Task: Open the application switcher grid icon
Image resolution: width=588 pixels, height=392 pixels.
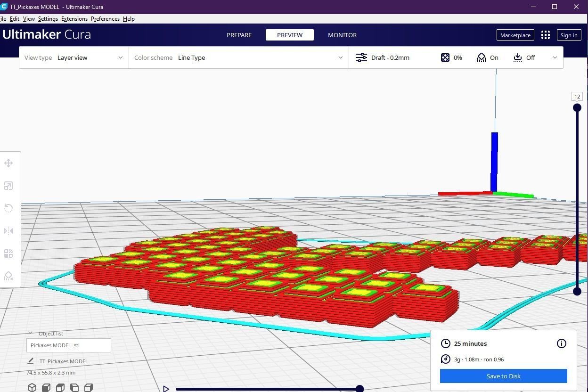Action: pyautogui.click(x=546, y=35)
